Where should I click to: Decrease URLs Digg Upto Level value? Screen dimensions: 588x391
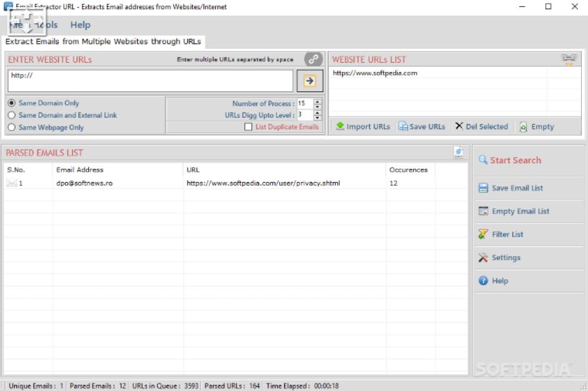318,118
